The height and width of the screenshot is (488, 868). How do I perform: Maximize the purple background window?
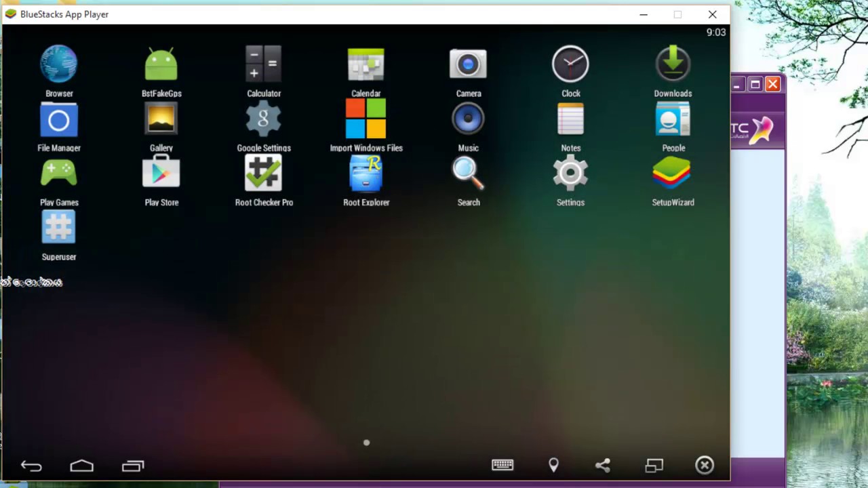coord(755,84)
